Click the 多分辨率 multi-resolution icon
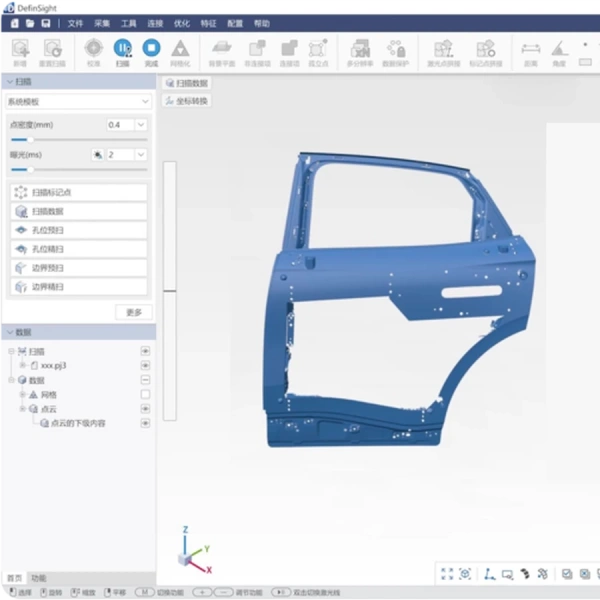Viewport: 600px width, 600px height. (360, 49)
